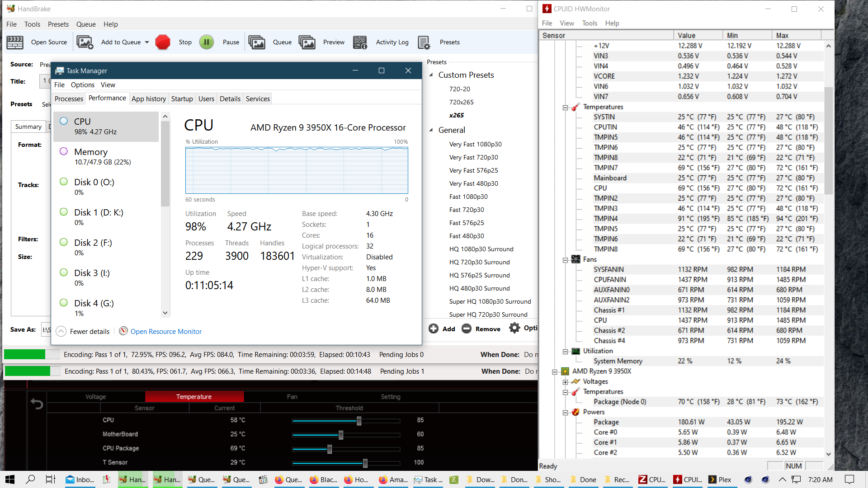Image resolution: width=868 pixels, height=488 pixels.
Task: Click Task Manager sidebar scroll-down arrow
Action: click(x=165, y=313)
